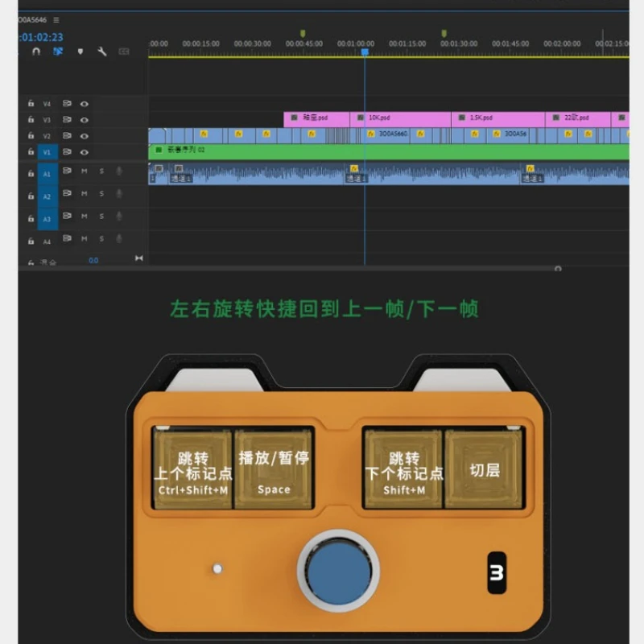This screenshot has width=644, height=644.
Task: Select the green nested sequence 02 clip
Action: point(389,151)
